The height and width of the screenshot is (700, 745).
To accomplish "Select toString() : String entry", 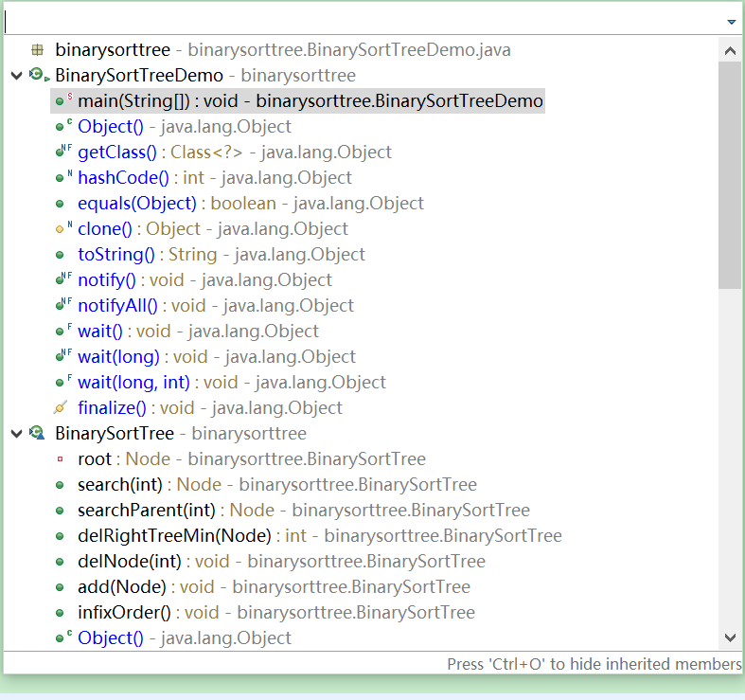I will pyautogui.click(x=222, y=255).
